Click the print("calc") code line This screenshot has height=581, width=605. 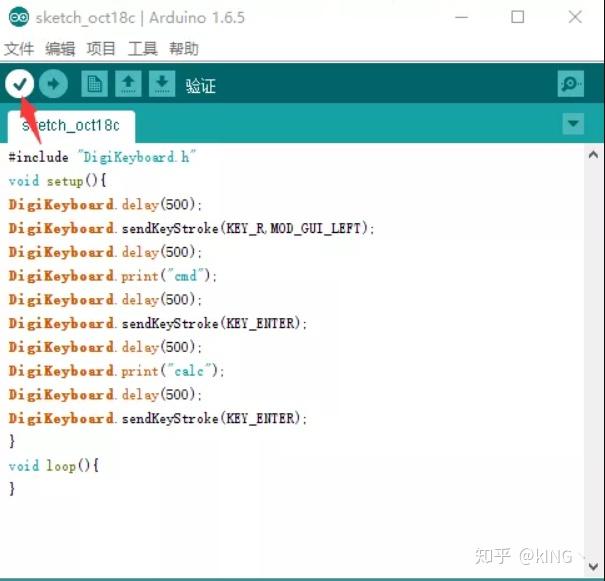(x=116, y=371)
